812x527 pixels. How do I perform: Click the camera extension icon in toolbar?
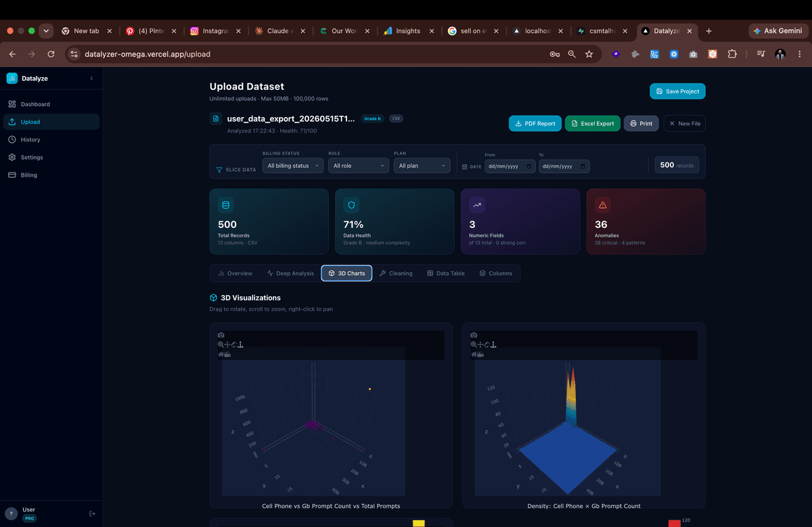(x=693, y=54)
